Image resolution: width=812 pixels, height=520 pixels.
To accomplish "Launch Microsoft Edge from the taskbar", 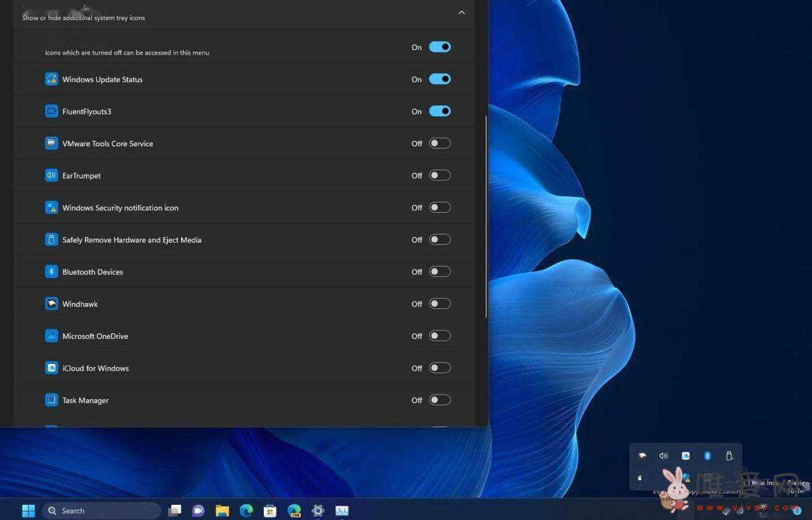I will pos(246,510).
